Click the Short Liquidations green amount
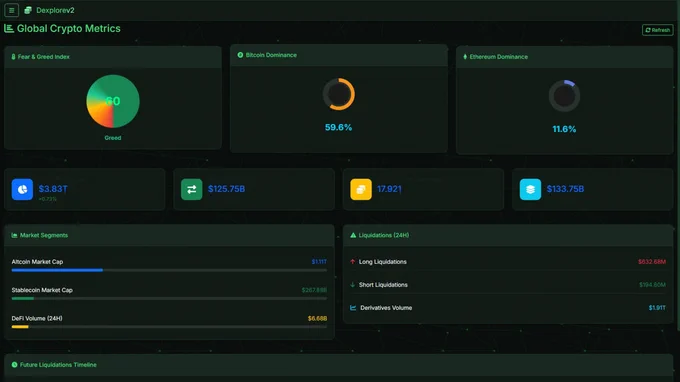This screenshot has width=680, height=382. click(652, 285)
